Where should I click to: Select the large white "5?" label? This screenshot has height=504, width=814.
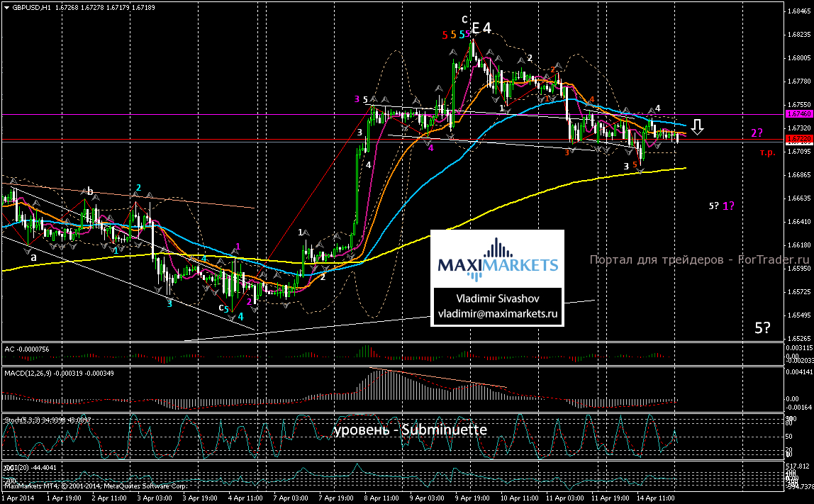763,327
